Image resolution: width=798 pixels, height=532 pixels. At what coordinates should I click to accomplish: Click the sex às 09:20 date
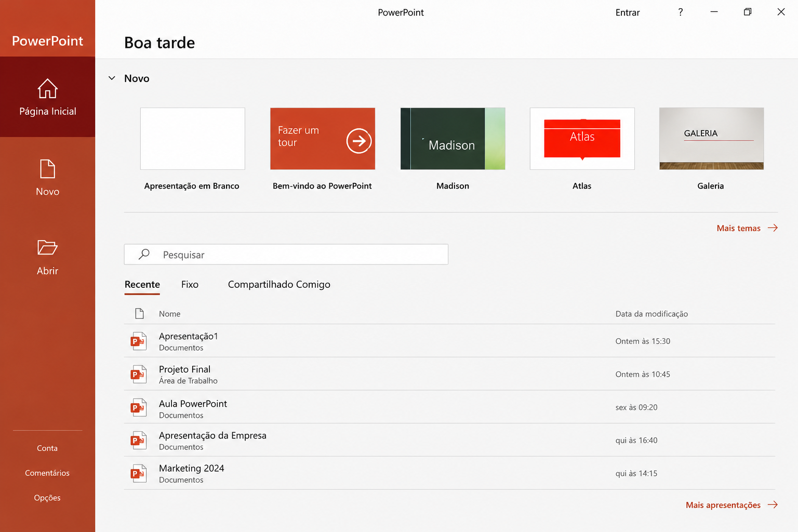(x=636, y=407)
